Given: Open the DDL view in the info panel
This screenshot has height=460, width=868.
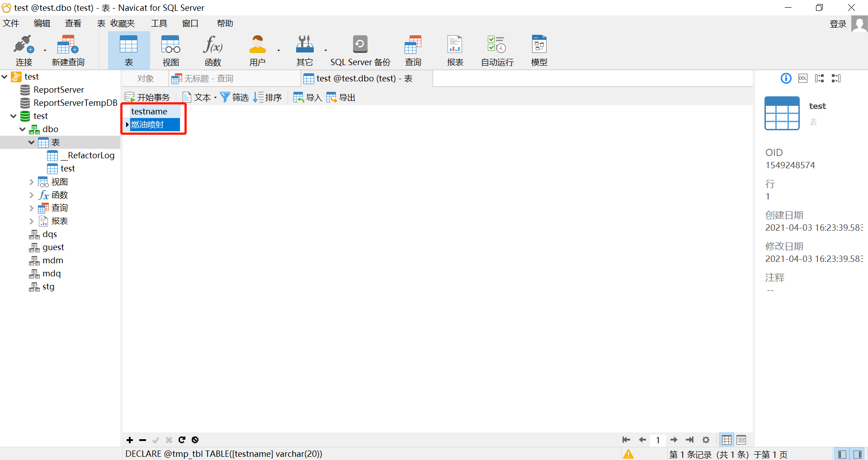Looking at the screenshot, I should click(803, 78).
